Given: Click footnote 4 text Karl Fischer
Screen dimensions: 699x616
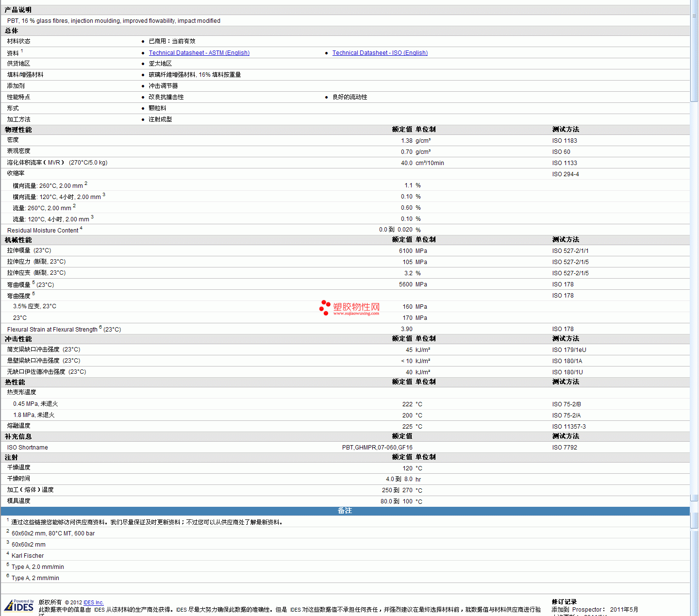Looking at the screenshot, I should (28, 556).
